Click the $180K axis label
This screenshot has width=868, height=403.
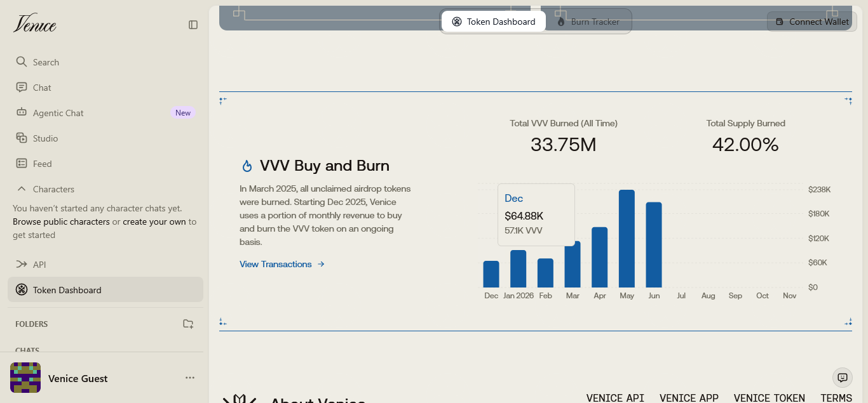pos(819,214)
